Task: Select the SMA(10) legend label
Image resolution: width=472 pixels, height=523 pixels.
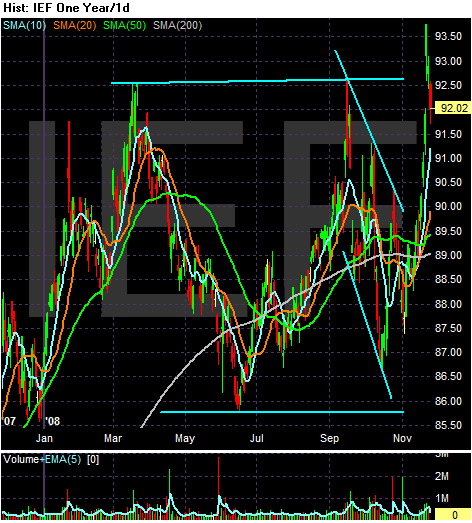Action: pyautogui.click(x=24, y=25)
